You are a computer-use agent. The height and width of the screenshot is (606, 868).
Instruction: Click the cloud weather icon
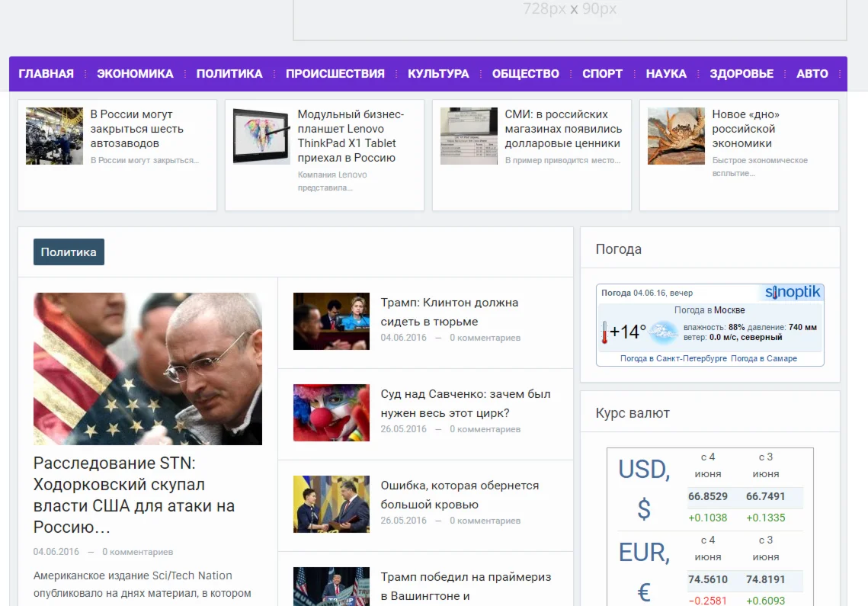663,332
